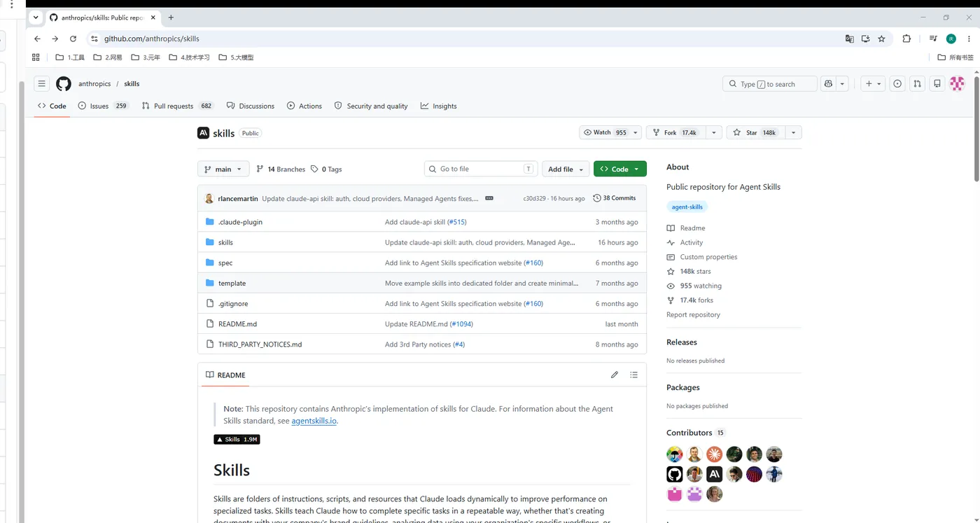Open the green Code dropdown button
The width and height of the screenshot is (980, 523).
[x=620, y=169]
